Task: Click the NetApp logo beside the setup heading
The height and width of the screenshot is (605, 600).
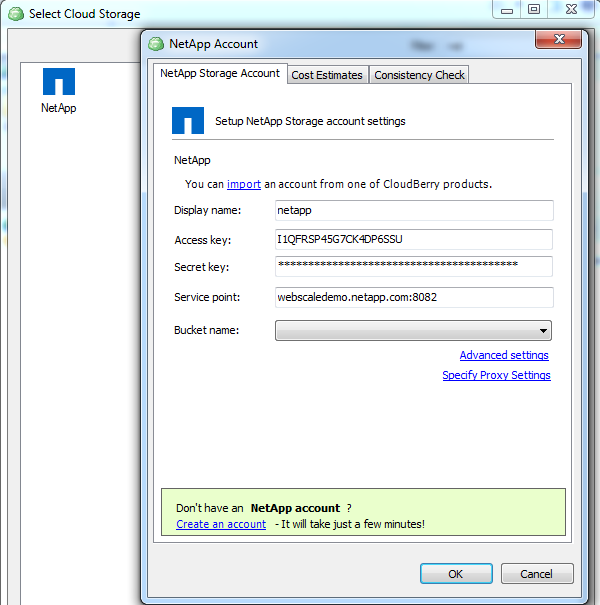Action: [x=188, y=120]
